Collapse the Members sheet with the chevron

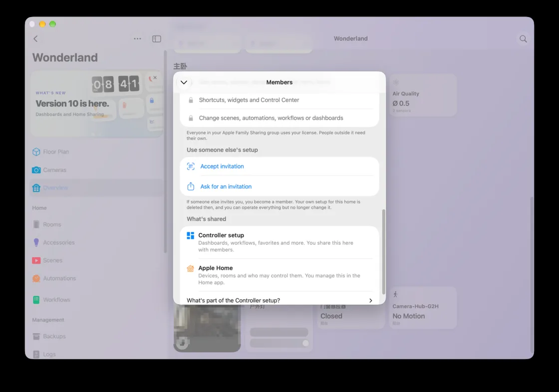(x=184, y=82)
